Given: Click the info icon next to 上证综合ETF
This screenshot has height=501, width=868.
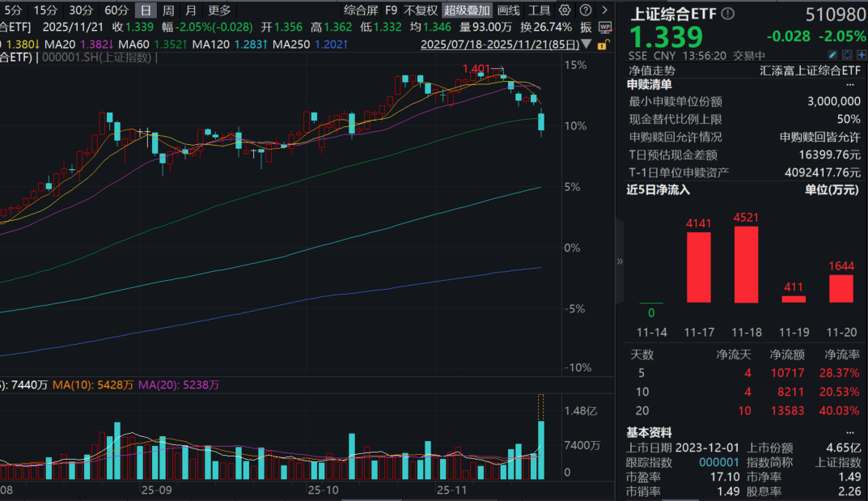Looking at the screenshot, I should point(727,13).
